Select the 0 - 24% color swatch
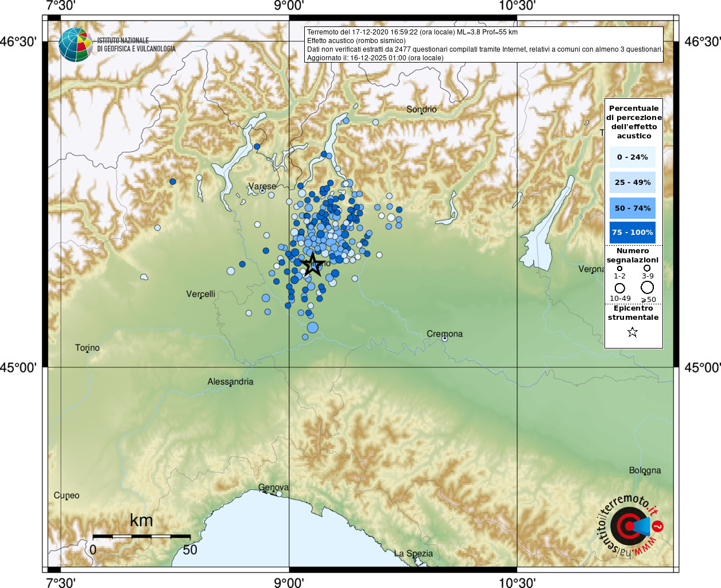 click(633, 157)
